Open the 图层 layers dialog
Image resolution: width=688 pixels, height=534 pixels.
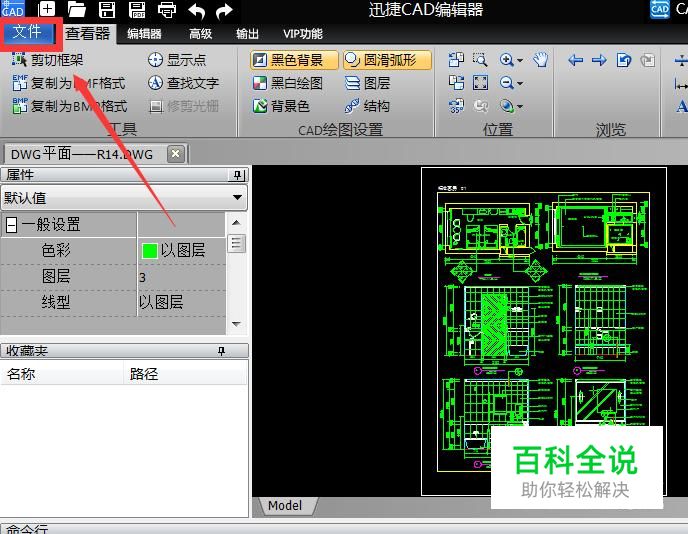pyautogui.click(x=368, y=83)
